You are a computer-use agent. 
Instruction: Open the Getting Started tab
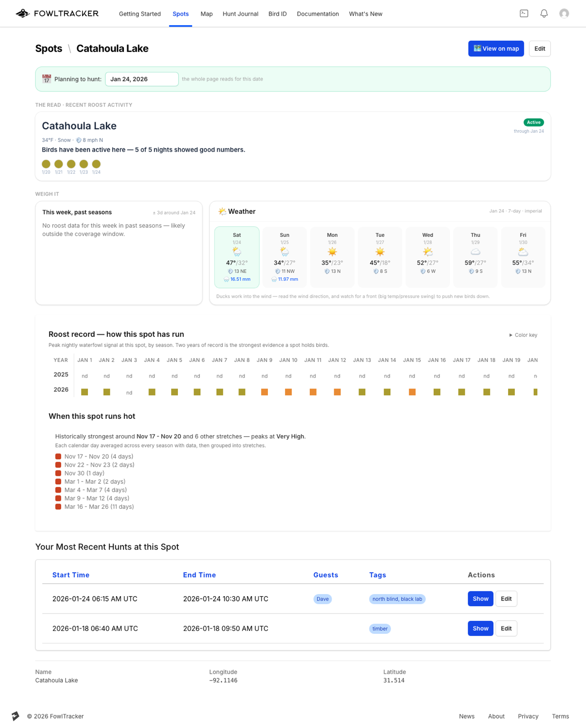tap(140, 14)
